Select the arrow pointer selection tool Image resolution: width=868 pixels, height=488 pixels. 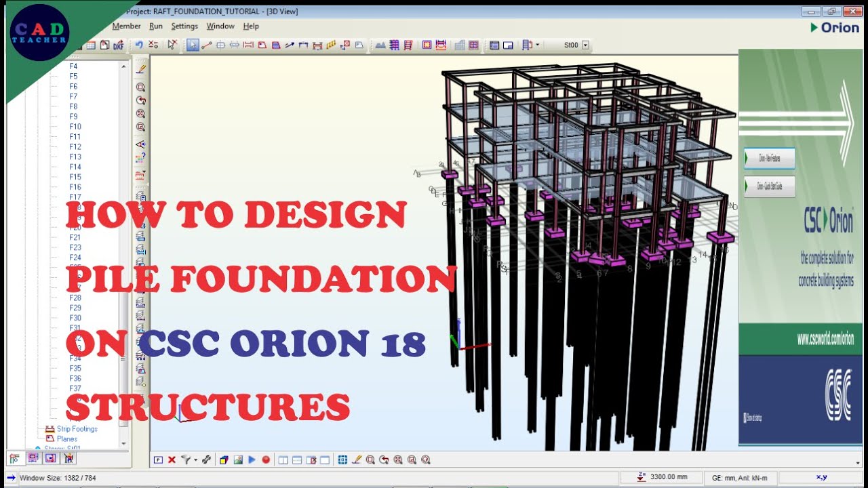193,45
